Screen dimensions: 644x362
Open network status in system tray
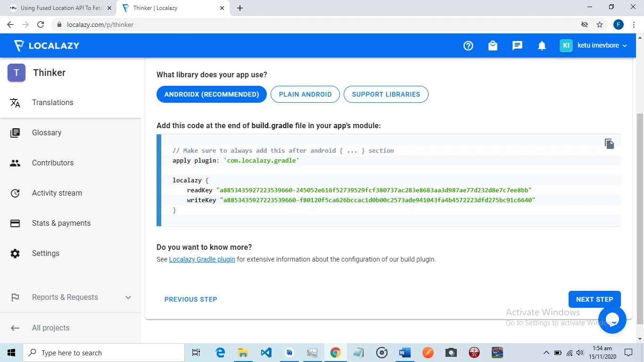tap(570, 353)
